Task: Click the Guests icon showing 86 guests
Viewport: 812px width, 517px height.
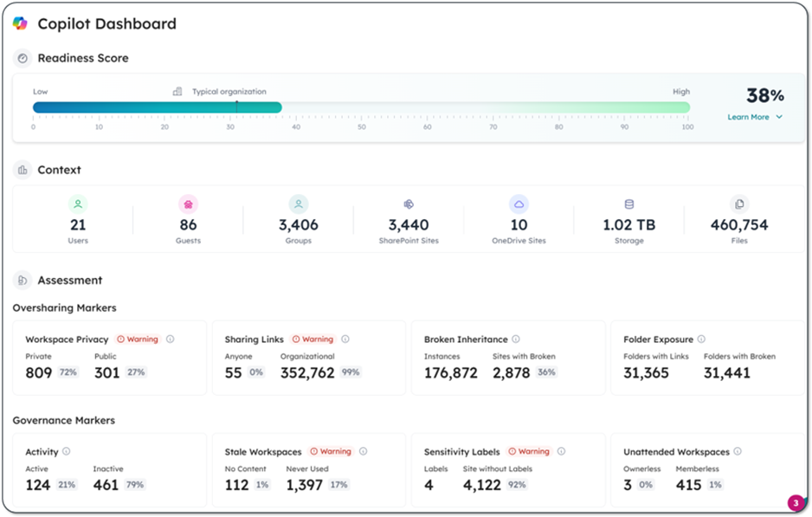Action: [x=188, y=203]
